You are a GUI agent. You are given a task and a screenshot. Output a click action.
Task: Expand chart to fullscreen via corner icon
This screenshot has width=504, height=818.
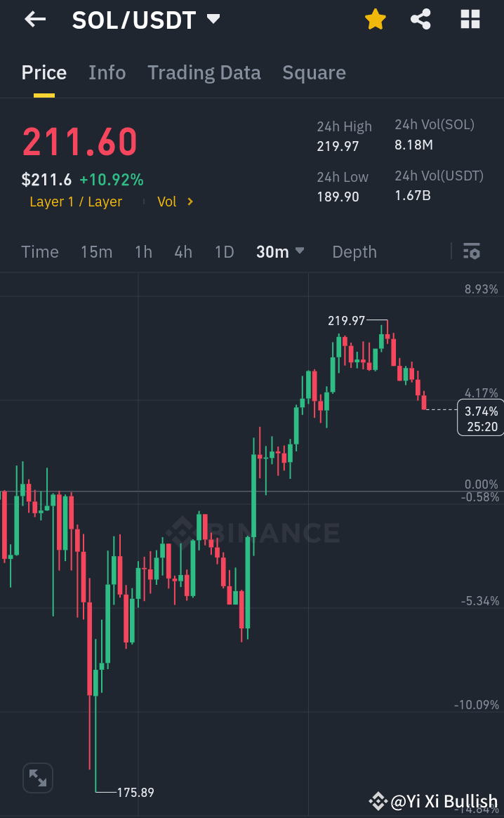click(x=38, y=777)
